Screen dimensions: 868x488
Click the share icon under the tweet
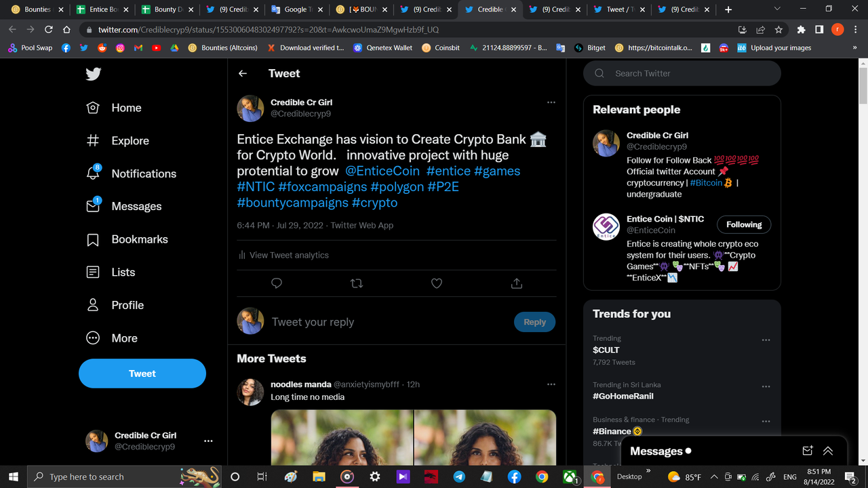tap(516, 283)
